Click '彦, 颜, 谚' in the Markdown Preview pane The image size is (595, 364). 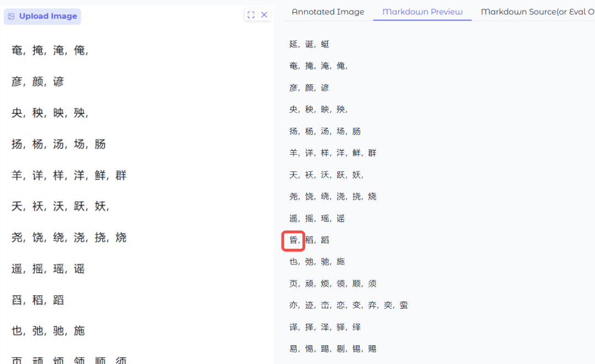(309, 88)
